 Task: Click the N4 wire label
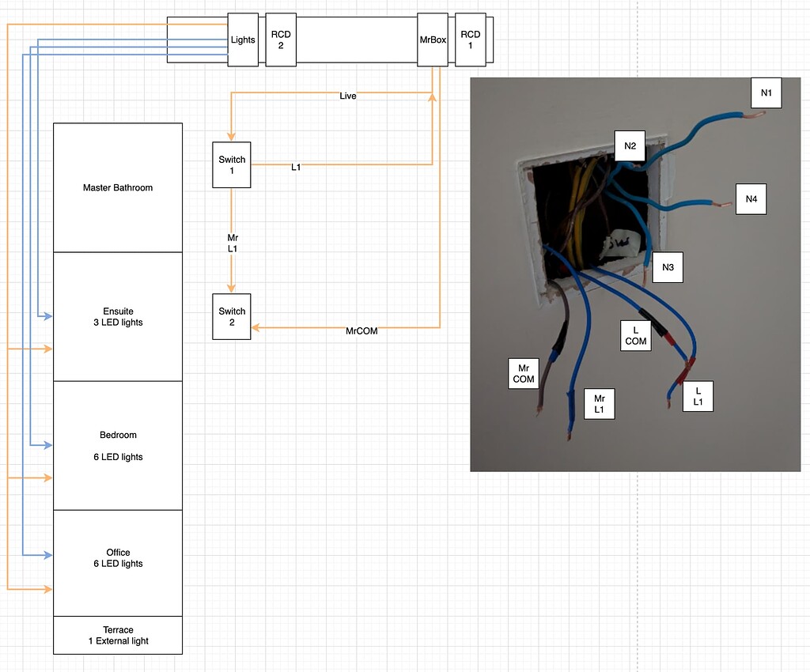(x=751, y=199)
